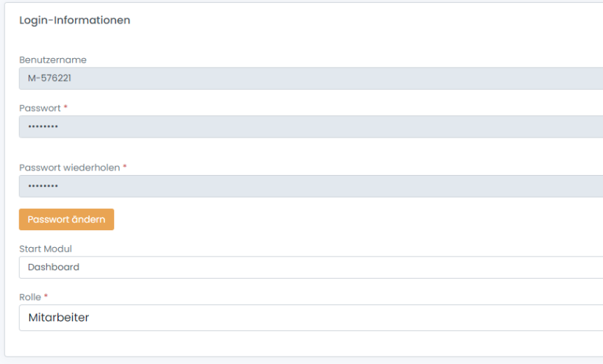Select the Passwort wiederholen field

click(x=310, y=186)
